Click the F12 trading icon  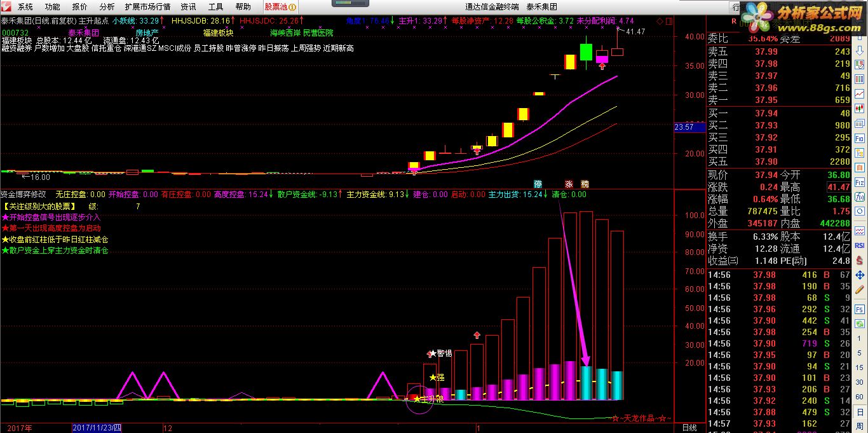coord(860,182)
